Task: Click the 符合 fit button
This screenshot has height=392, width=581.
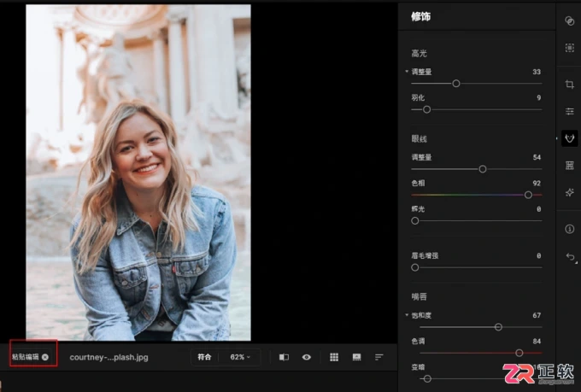Action: click(204, 357)
